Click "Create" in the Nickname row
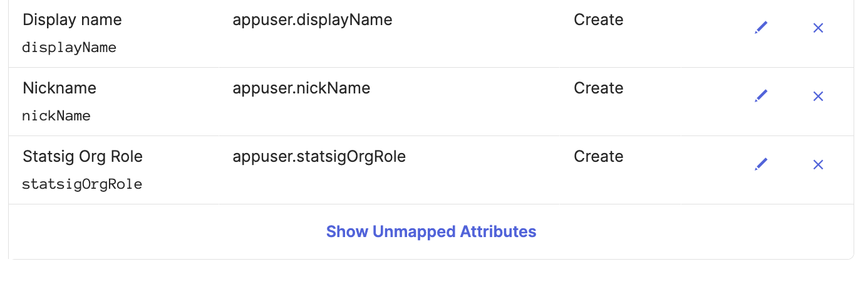Viewport: 868px width, 286px height. 598,88
